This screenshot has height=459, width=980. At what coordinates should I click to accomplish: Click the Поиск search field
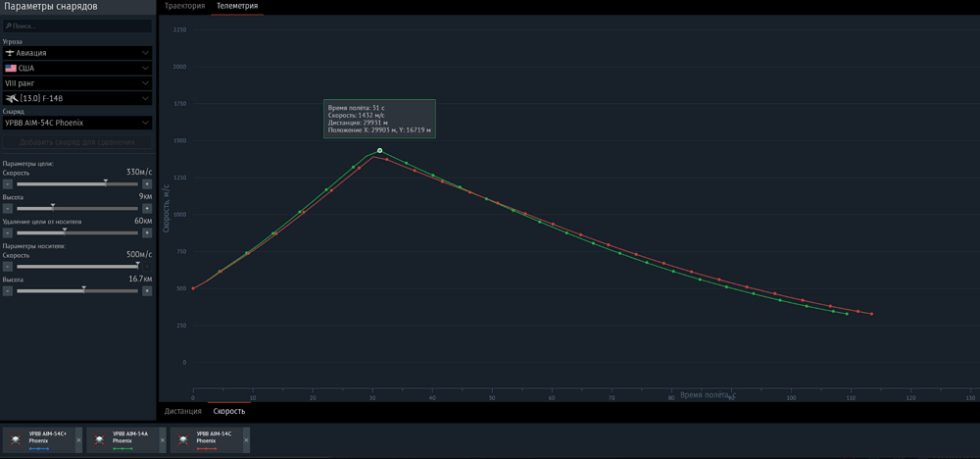point(77,26)
